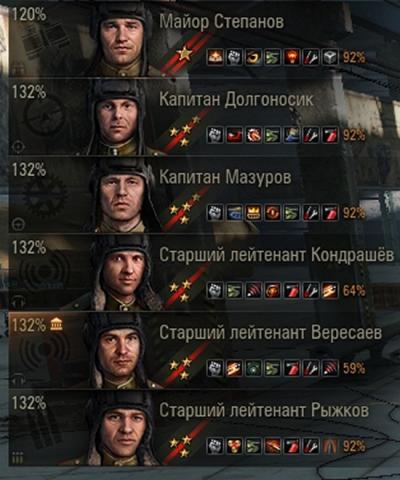Select Капитан Мазуров's portrait
The width and height of the screenshot is (400, 480).
click(x=122, y=194)
